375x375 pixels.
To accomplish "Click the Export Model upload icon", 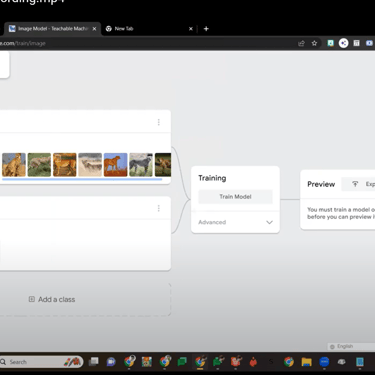I will click(355, 184).
